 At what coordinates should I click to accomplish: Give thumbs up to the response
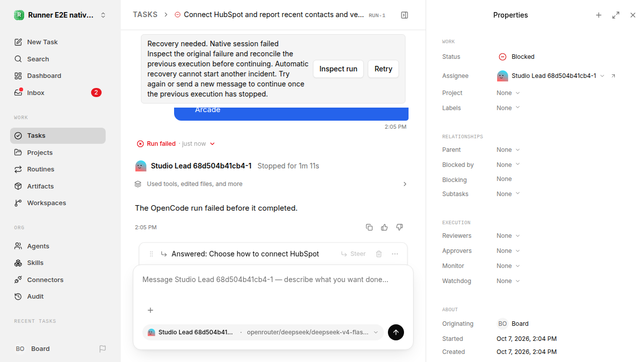(384, 227)
